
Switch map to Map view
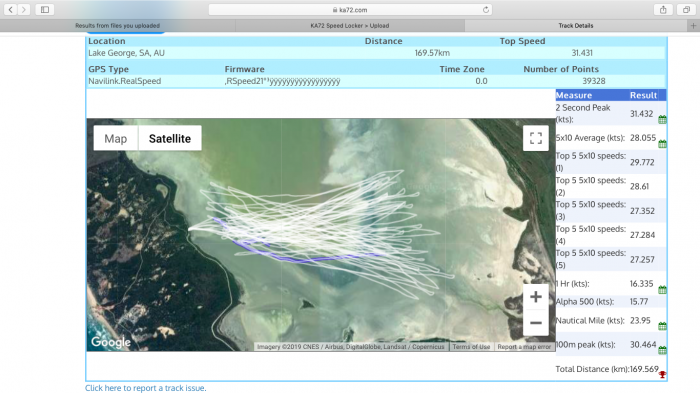pos(116,138)
